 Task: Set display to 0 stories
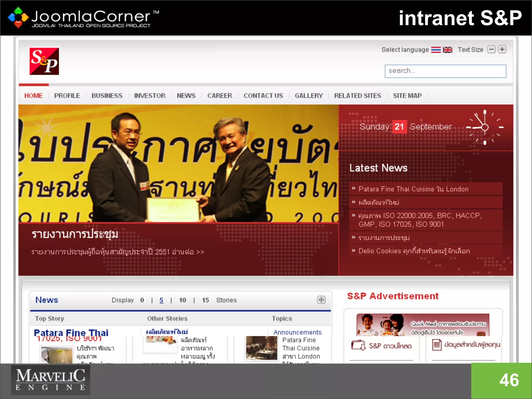142,300
